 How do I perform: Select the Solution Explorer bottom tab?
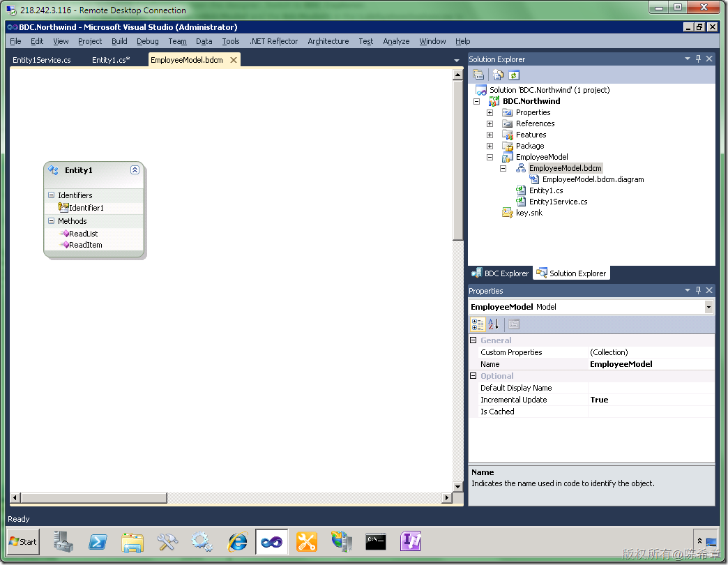tap(572, 273)
